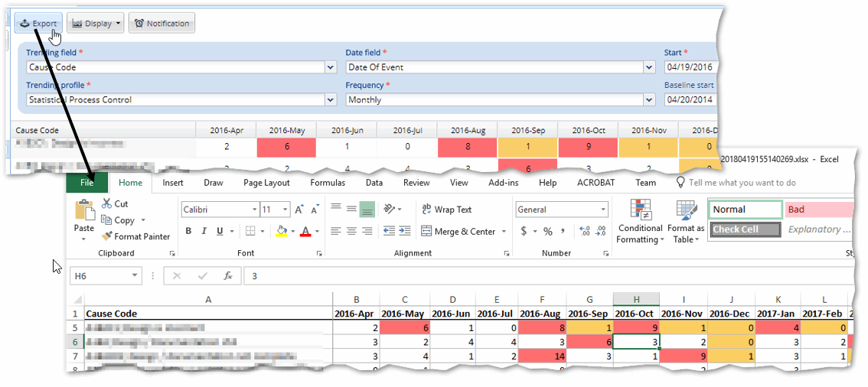Click the Underline icon
The height and width of the screenshot is (387, 868).
[x=219, y=232]
